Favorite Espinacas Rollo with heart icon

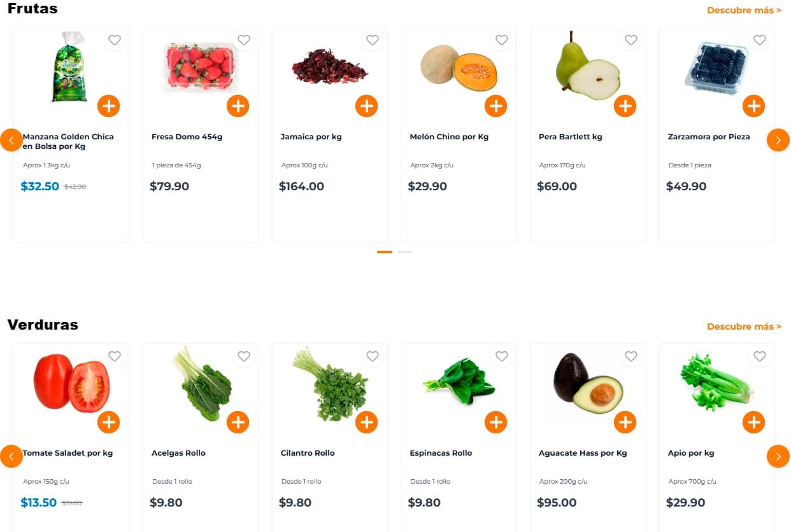pos(502,356)
